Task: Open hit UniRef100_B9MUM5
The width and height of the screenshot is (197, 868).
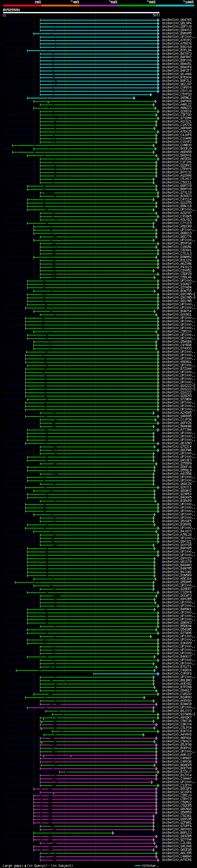Action: point(176,33)
